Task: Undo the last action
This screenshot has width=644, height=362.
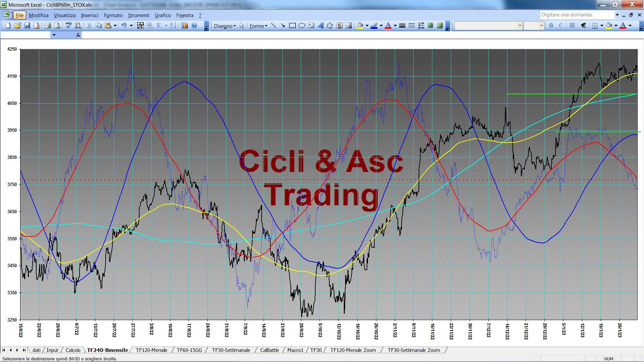Action: coord(124,25)
